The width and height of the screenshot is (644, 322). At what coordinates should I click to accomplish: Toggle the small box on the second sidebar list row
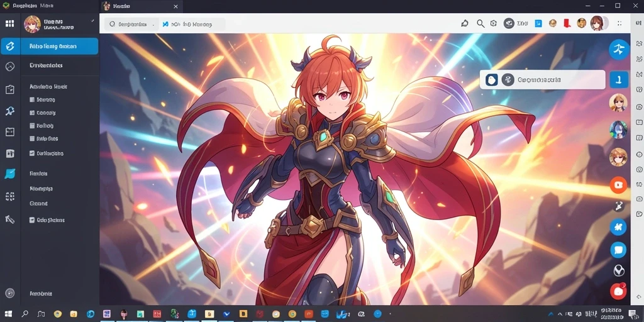point(32,113)
